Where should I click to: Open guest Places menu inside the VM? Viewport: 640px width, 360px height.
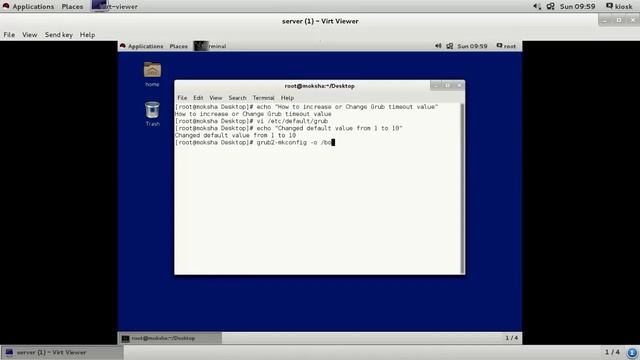point(179,46)
